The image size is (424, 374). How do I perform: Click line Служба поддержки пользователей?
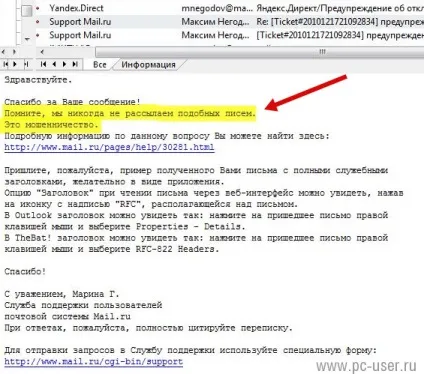(83, 305)
